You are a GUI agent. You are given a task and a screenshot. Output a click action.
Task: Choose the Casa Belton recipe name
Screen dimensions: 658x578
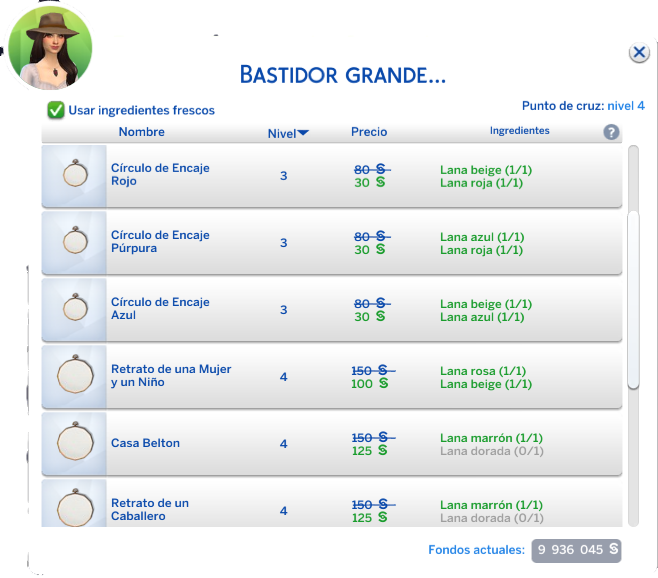tap(145, 443)
